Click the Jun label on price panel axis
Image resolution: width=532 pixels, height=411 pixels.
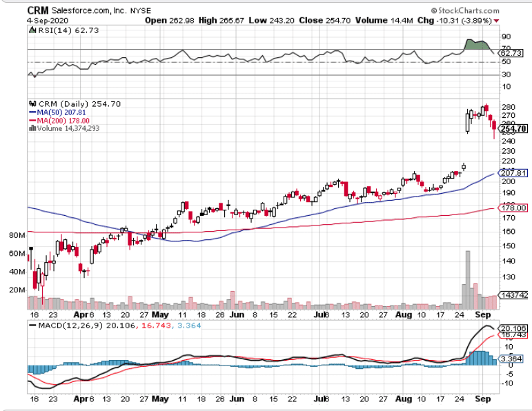click(x=237, y=314)
